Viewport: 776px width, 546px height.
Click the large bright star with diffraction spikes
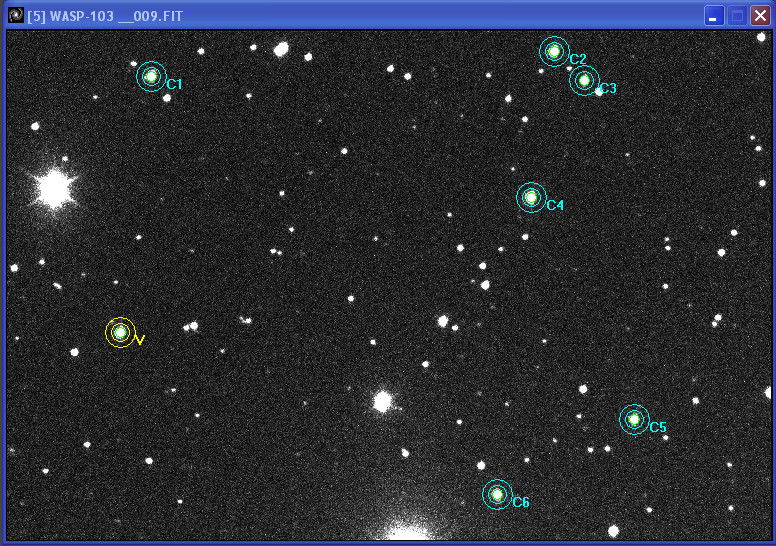pyautogui.click(x=54, y=188)
